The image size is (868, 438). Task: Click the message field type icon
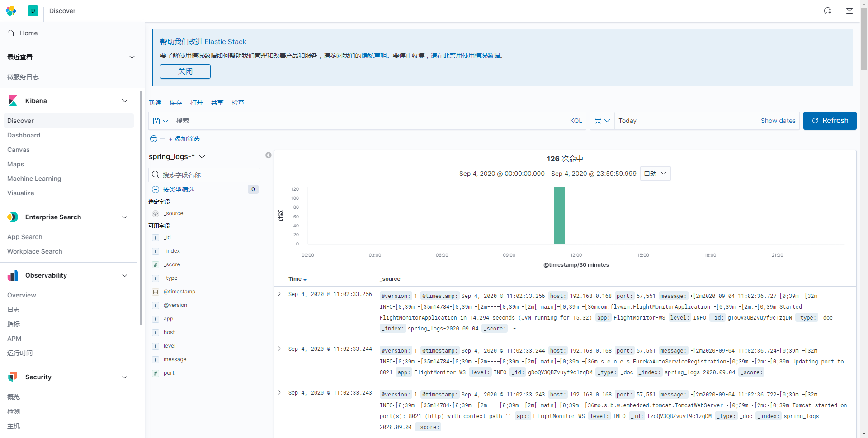(x=156, y=360)
